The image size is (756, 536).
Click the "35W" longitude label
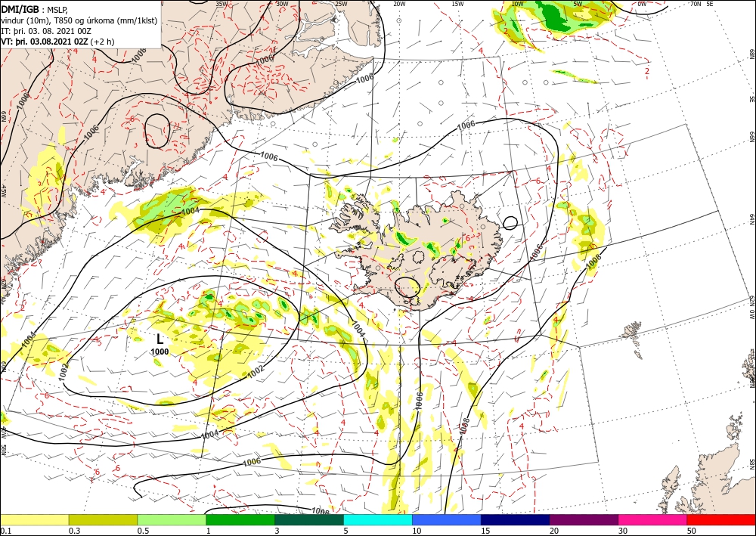point(222,4)
